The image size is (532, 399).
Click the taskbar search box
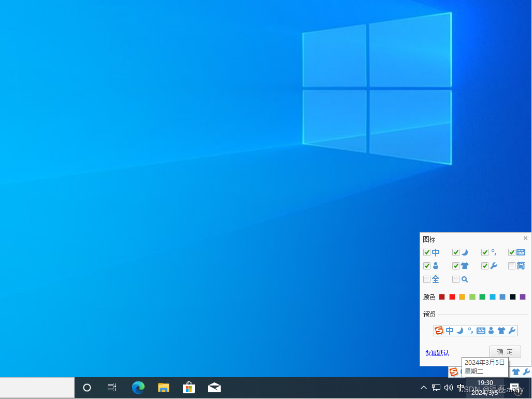[37, 388]
